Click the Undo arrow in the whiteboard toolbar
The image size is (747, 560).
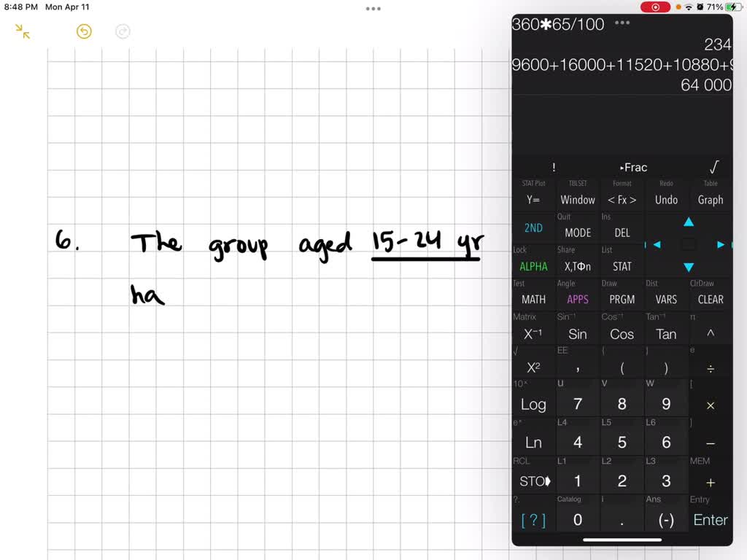click(83, 32)
